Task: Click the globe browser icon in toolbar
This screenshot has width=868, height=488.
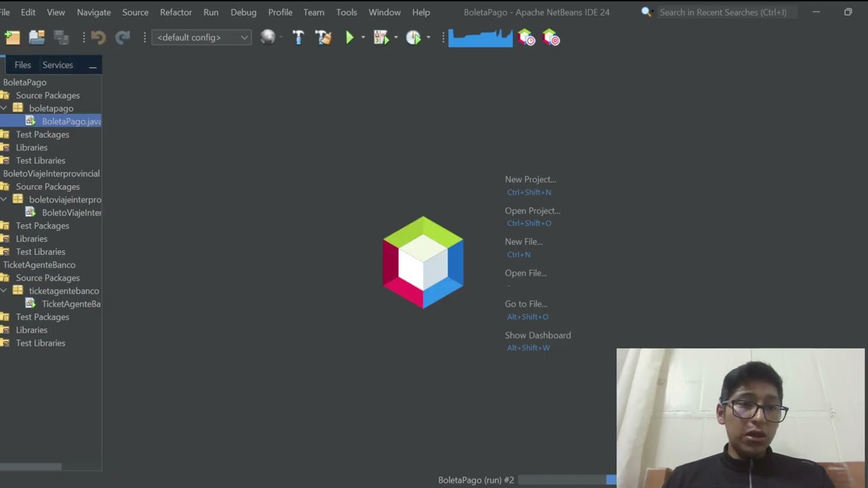Action: coord(268,37)
